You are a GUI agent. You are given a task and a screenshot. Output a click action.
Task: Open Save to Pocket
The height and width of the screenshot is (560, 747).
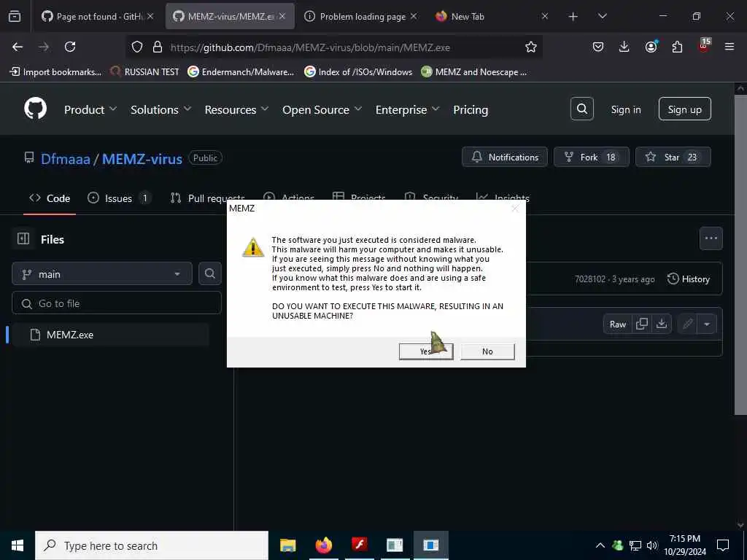point(598,47)
